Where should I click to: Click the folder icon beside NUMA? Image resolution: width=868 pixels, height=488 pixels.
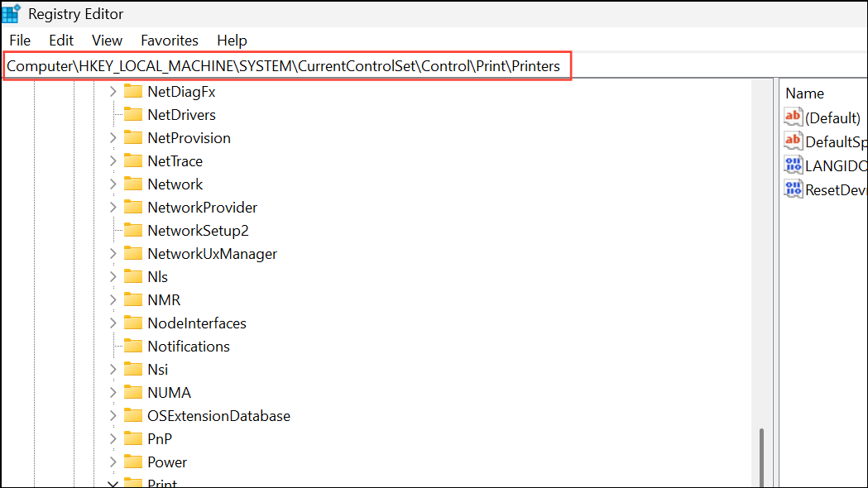pyautogui.click(x=132, y=392)
